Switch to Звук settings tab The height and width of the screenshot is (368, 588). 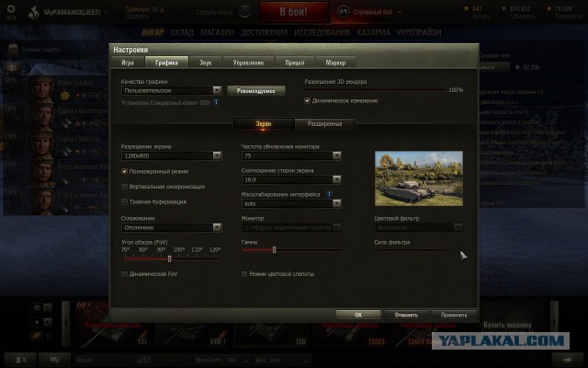click(x=206, y=63)
